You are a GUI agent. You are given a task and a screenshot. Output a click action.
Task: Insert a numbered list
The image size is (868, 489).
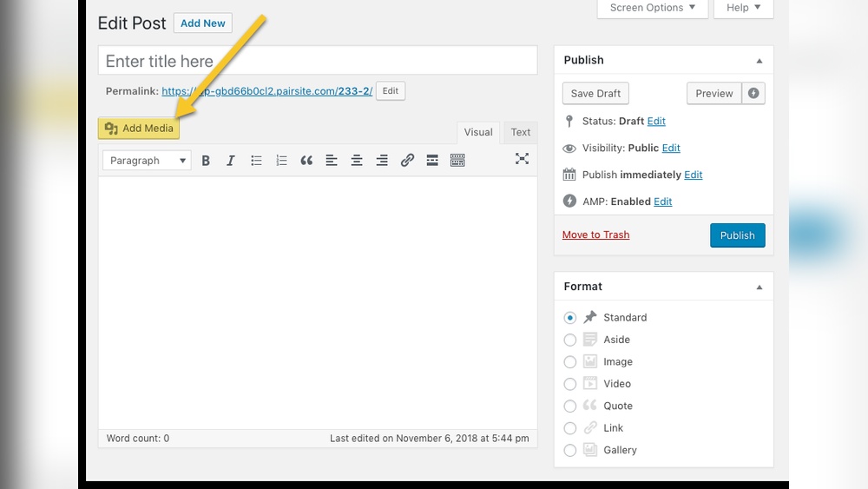click(x=281, y=161)
